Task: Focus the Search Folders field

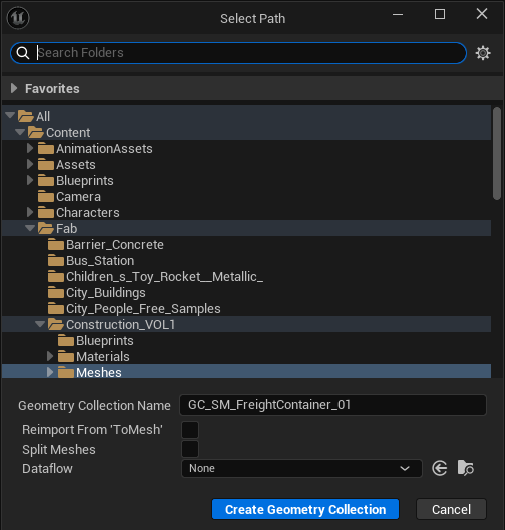Action: point(239,53)
